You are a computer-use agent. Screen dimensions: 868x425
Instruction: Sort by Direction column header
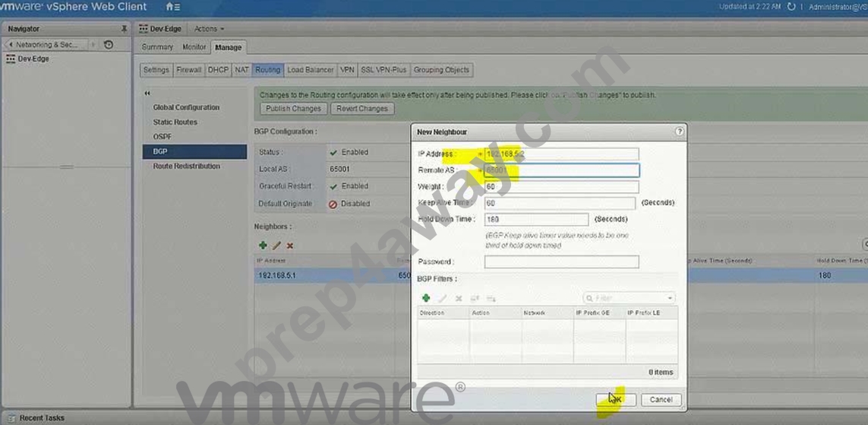[443, 313]
